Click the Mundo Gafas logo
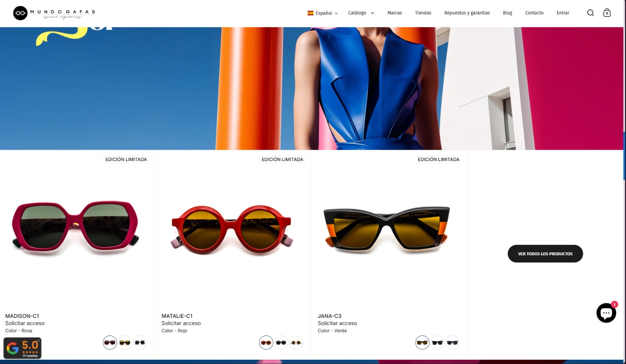The width and height of the screenshot is (626, 364). click(x=54, y=13)
